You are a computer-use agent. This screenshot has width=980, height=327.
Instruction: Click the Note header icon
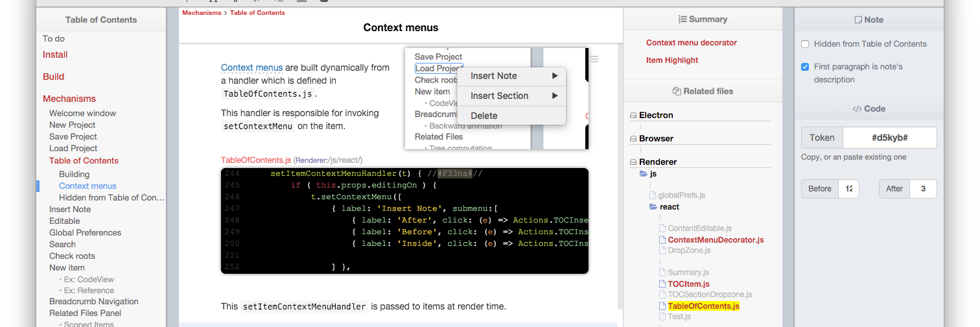(858, 20)
